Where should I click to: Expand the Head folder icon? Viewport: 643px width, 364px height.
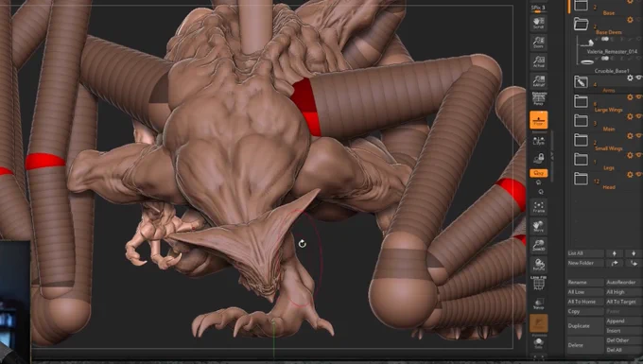pyautogui.click(x=581, y=179)
